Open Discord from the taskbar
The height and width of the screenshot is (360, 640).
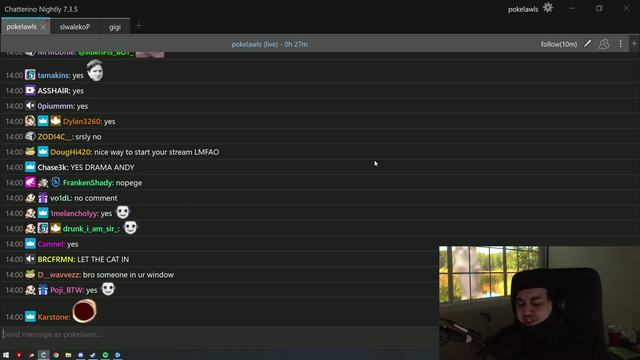[81, 355]
